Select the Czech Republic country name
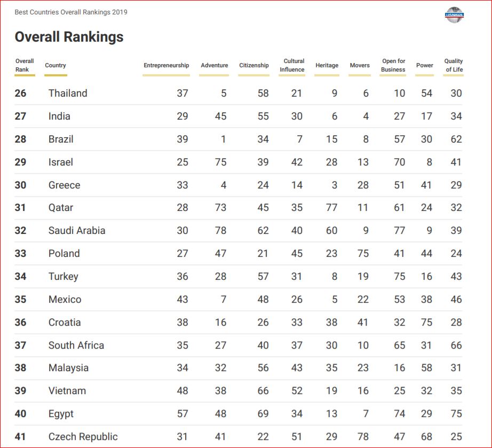This screenshot has height=448, width=492. click(x=83, y=437)
